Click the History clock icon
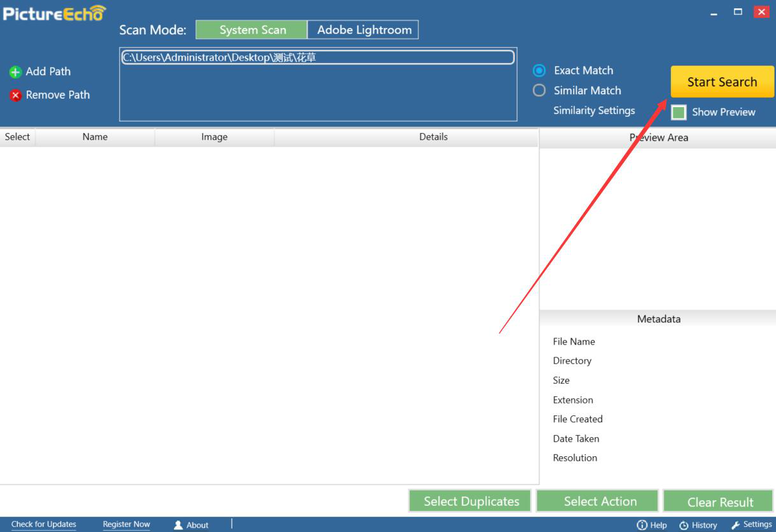Viewport: 776px width, 532px height. click(684, 525)
